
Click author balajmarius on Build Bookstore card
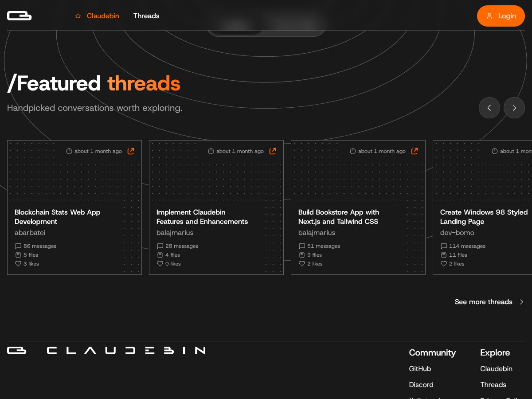click(x=317, y=233)
